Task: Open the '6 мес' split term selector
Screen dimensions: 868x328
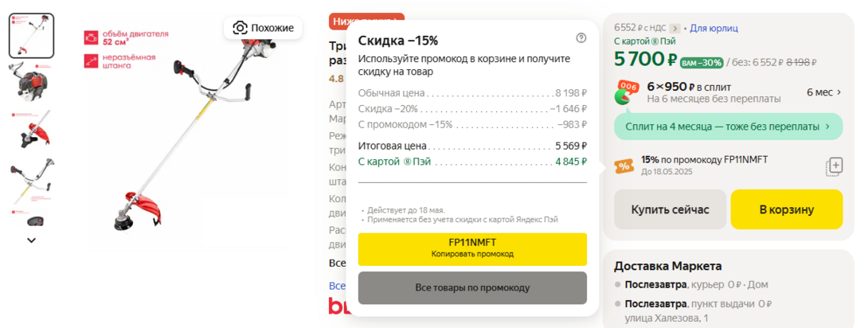Action: click(x=824, y=92)
